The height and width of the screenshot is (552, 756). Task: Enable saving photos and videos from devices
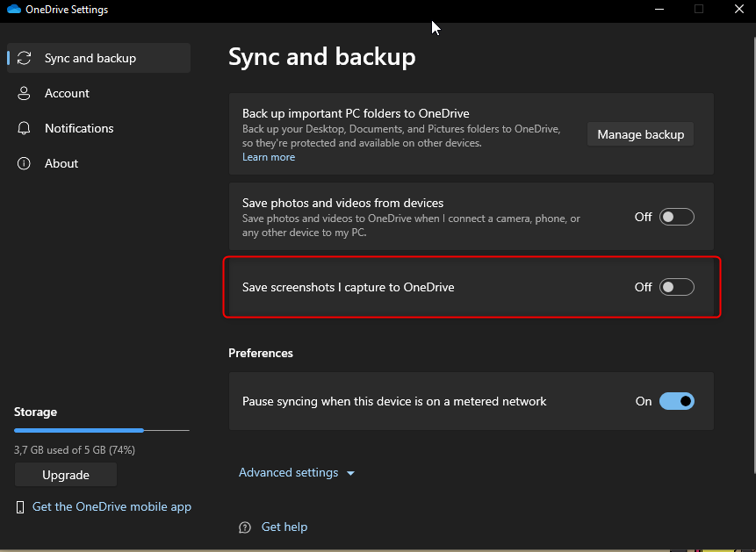pyautogui.click(x=677, y=217)
